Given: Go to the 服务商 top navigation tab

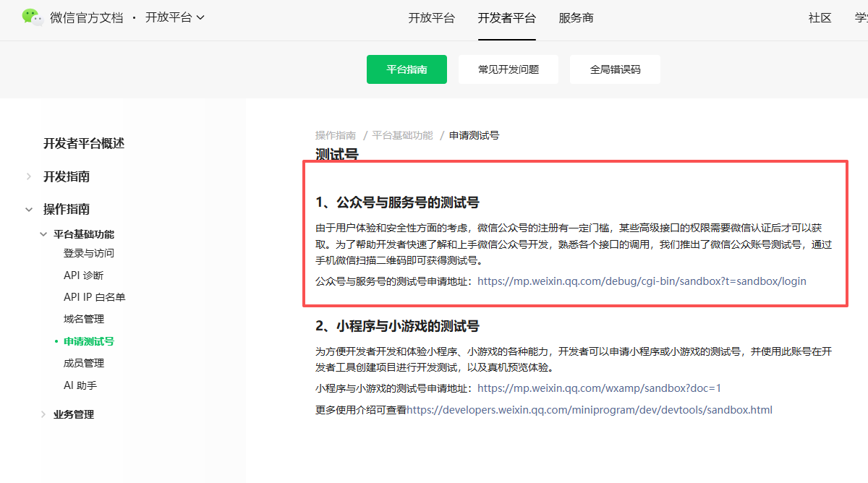Looking at the screenshot, I should 576,18.
